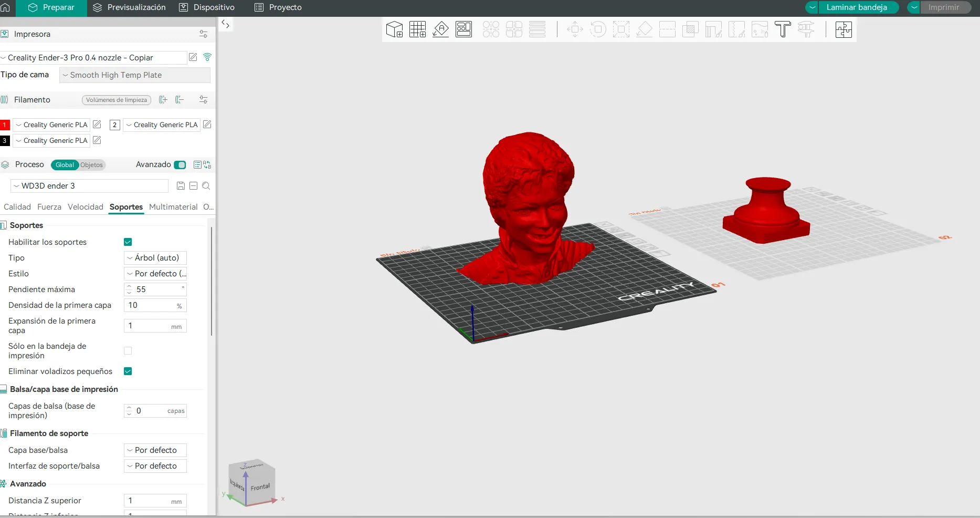Search process settings with magnifier icon

coord(206,186)
